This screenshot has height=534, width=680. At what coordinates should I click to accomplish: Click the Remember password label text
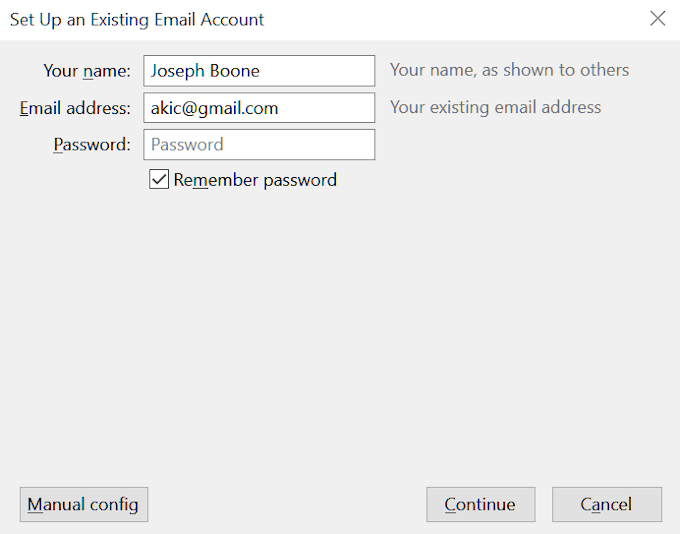pos(255,180)
